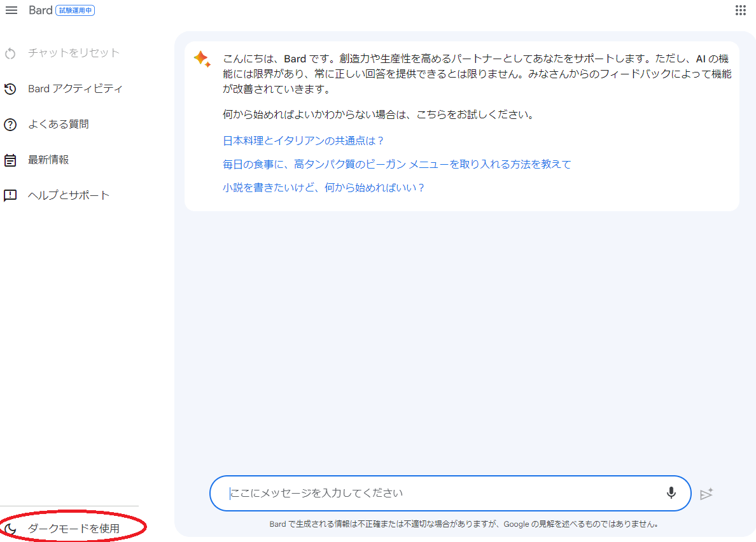Open ヘルプとサポート menu item
The width and height of the screenshot is (756, 542).
[69, 195]
